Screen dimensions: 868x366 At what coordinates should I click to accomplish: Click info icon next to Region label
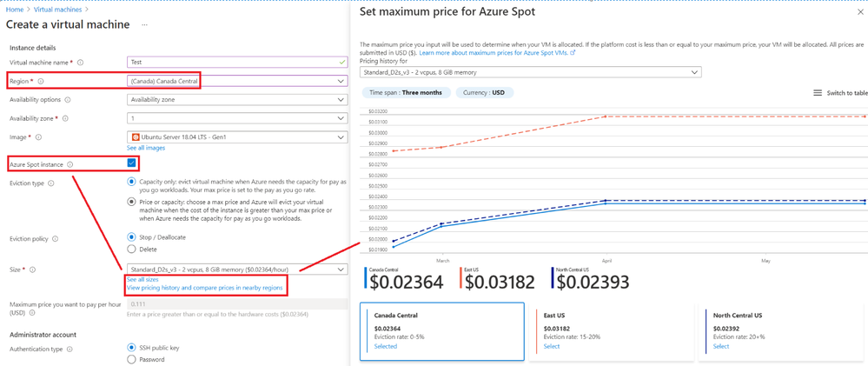click(x=41, y=82)
